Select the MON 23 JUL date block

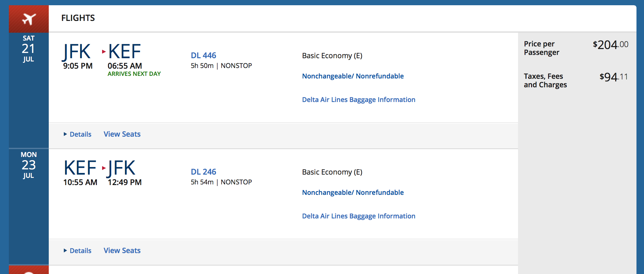pos(28,165)
